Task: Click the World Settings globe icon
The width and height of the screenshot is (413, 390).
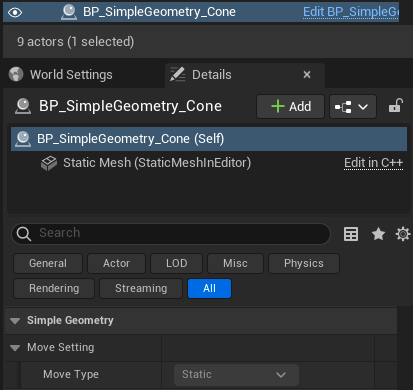Action: (16, 74)
